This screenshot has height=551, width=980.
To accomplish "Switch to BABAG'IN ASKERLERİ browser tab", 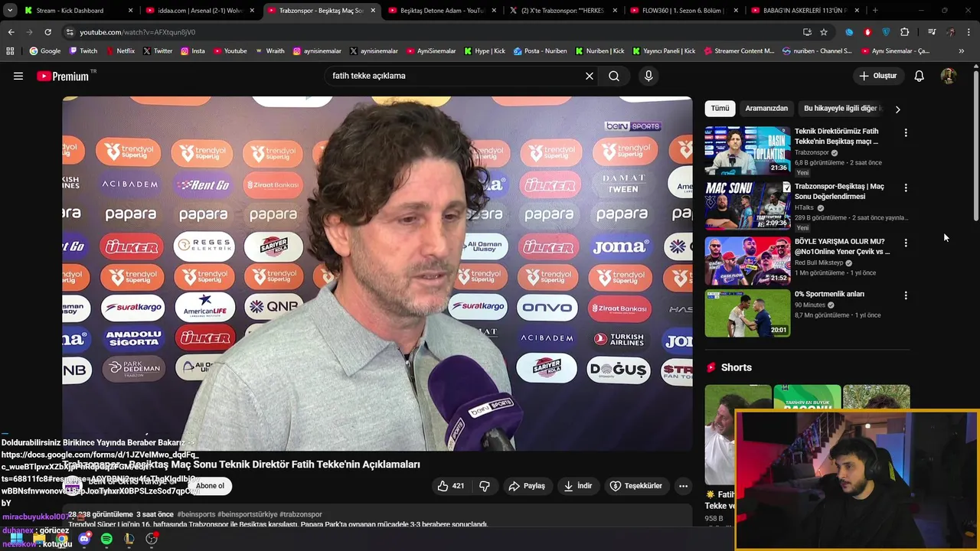I will pos(805,11).
